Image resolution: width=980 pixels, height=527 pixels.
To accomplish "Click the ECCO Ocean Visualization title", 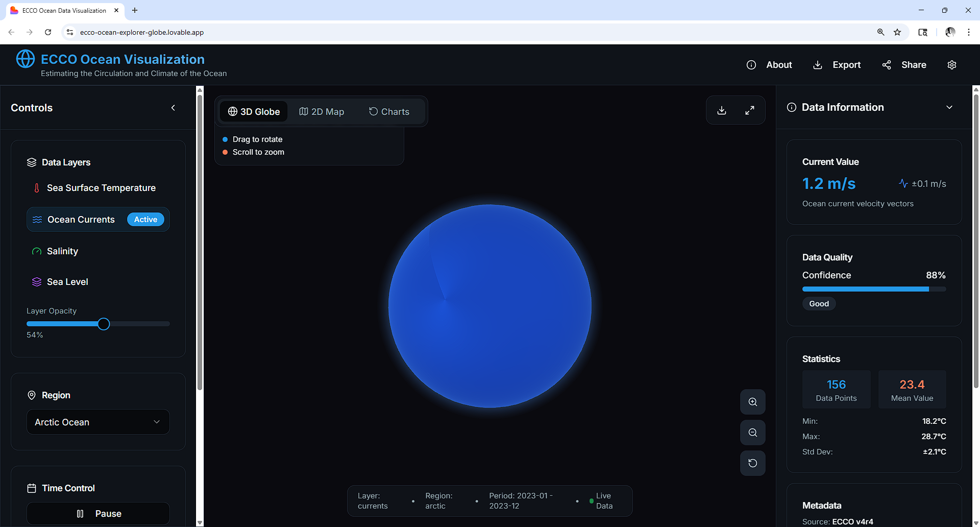I will tap(122, 59).
